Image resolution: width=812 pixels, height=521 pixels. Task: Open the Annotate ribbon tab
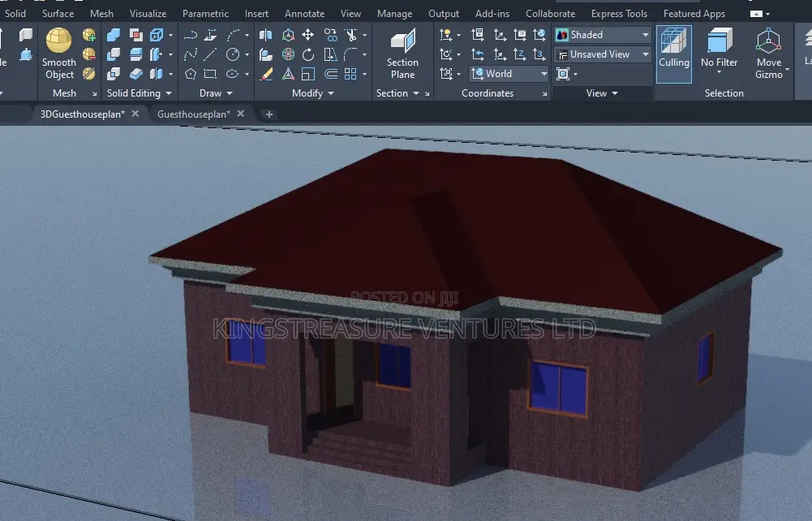coord(304,14)
